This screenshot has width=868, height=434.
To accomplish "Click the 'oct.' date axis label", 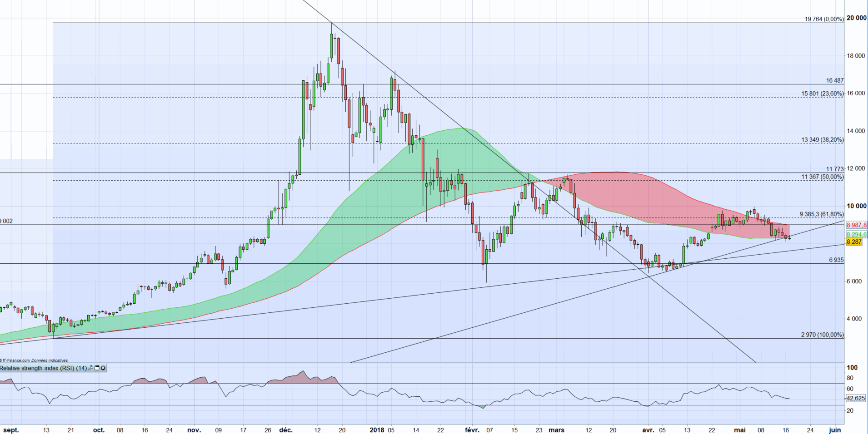I will pyautogui.click(x=99, y=430).
